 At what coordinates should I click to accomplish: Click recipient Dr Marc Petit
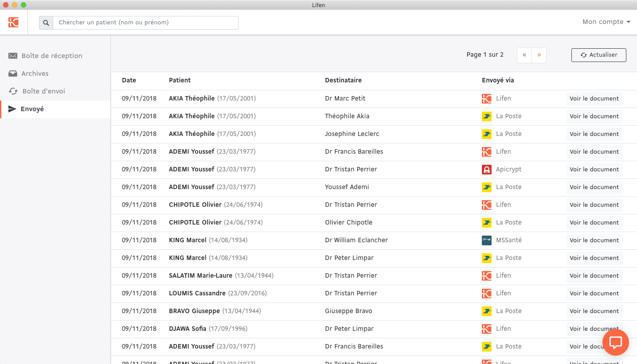345,99
